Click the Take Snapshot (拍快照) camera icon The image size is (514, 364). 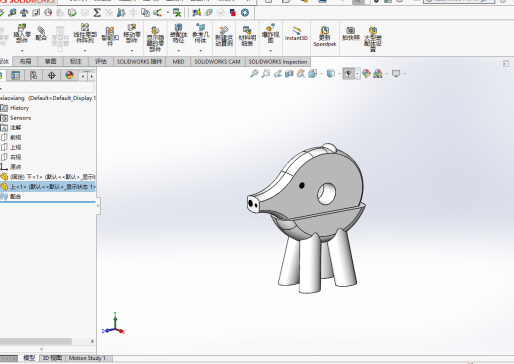(351, 34)
